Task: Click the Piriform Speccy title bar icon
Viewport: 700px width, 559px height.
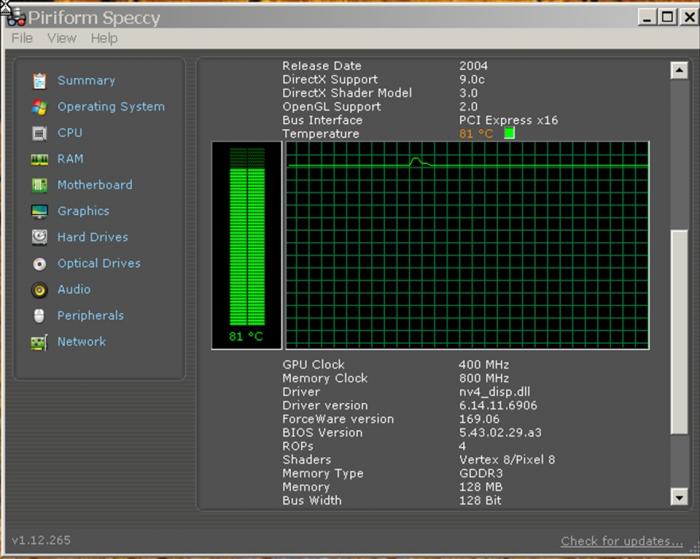Action: 14,16
